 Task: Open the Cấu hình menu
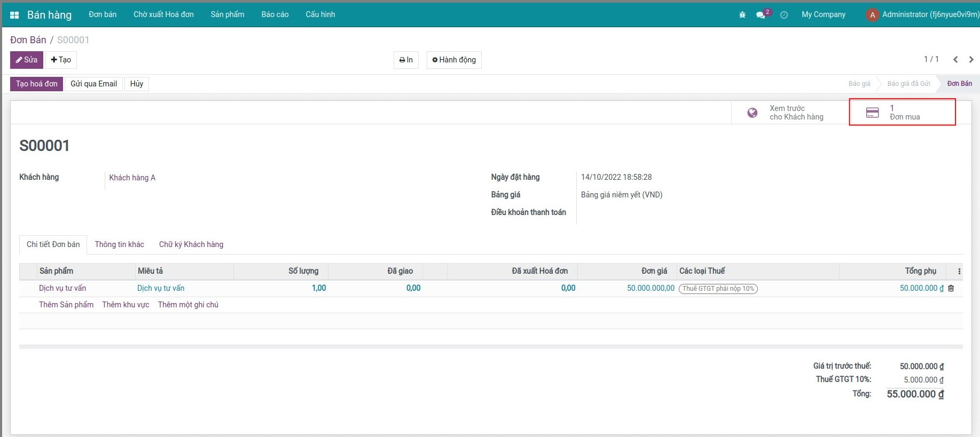320,14
